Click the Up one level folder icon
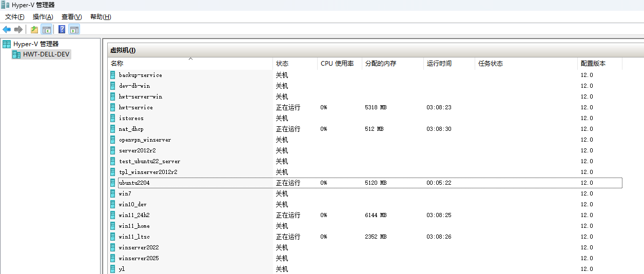The width and height of the screenshot is (644, 274). pos(34,30)
